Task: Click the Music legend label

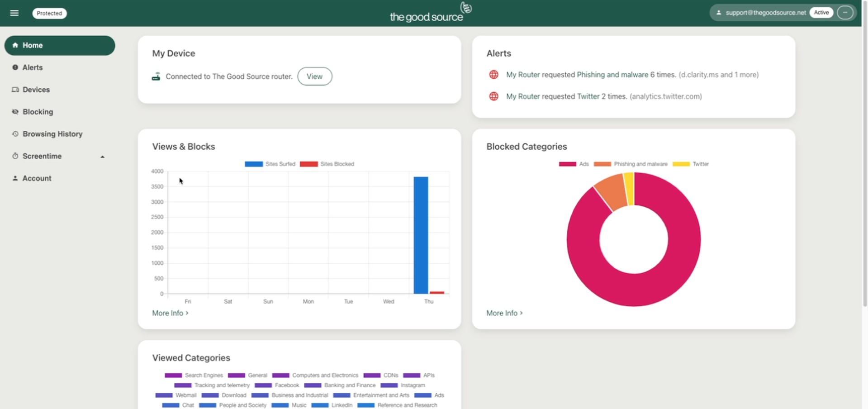Action: click(x=299, y=405)
